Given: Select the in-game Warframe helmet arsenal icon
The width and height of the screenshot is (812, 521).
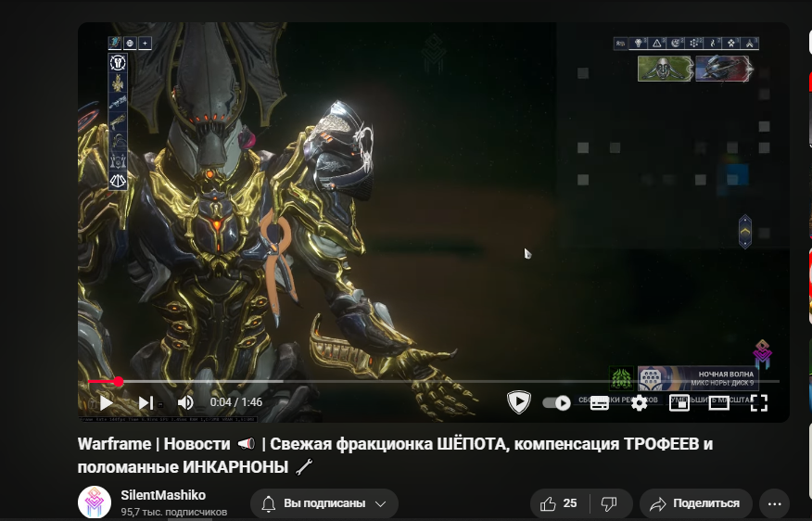Looking at the screenshot, I should pos(118,63).
